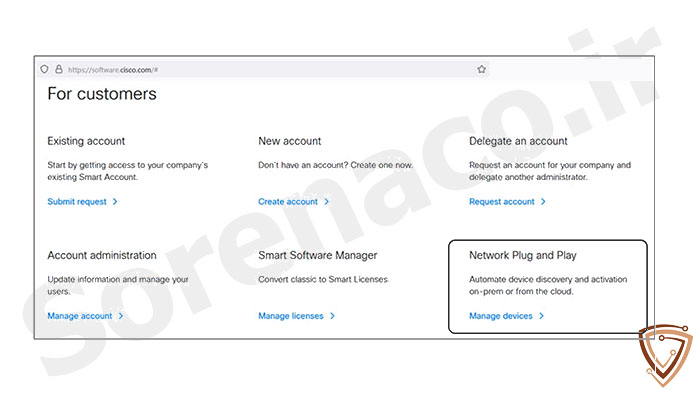Click the Smart Software Manager heading
This screenshot has width=700, height=394.
point(317,255)
